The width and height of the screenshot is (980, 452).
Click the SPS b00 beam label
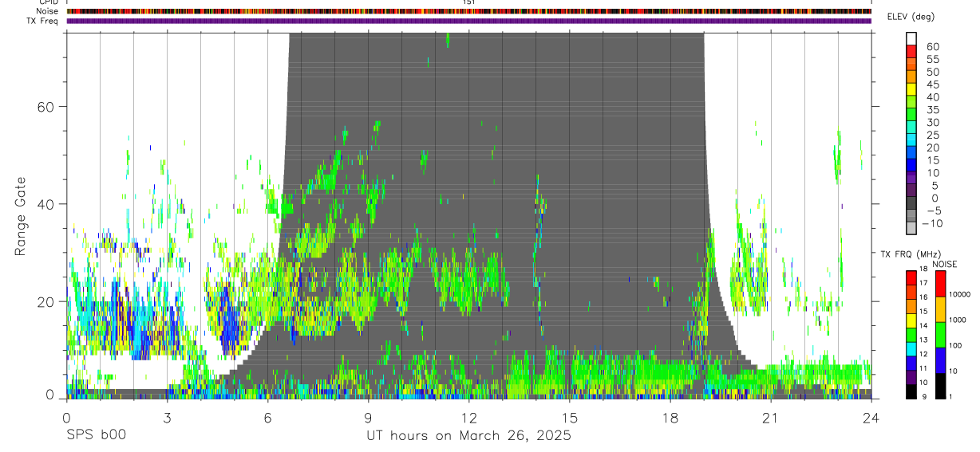tap(96, 435)
